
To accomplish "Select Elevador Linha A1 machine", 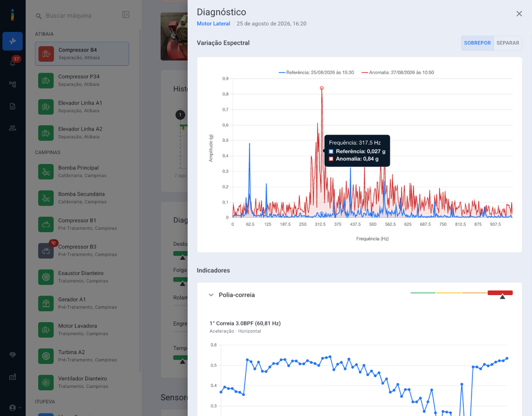I will (82, 106).
